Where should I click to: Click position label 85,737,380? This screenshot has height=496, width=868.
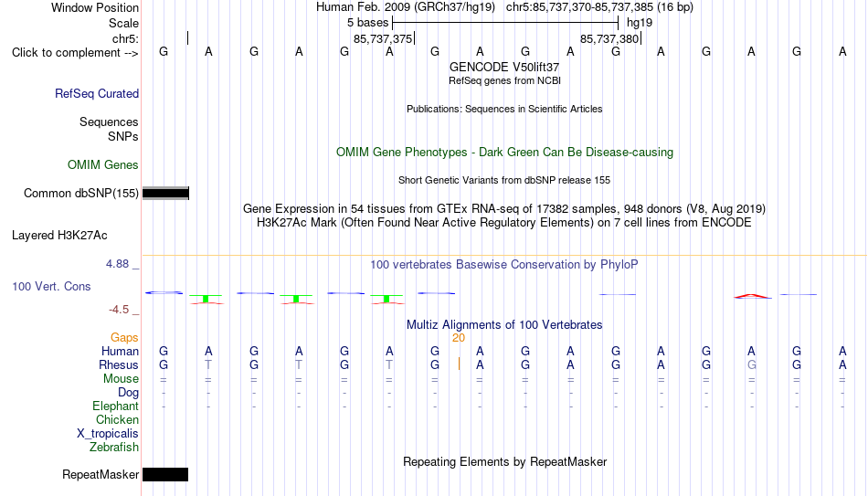coord(609,38)
